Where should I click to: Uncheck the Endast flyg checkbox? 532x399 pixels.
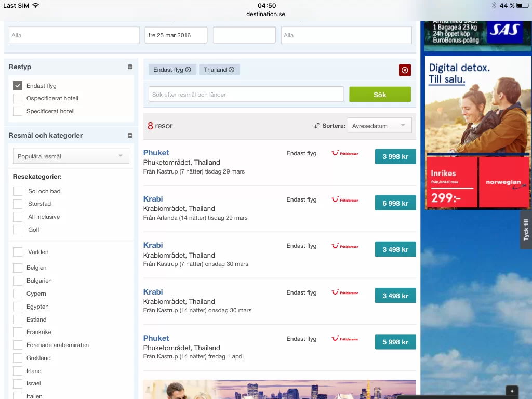pyautogui.click(x=18, y=86)
